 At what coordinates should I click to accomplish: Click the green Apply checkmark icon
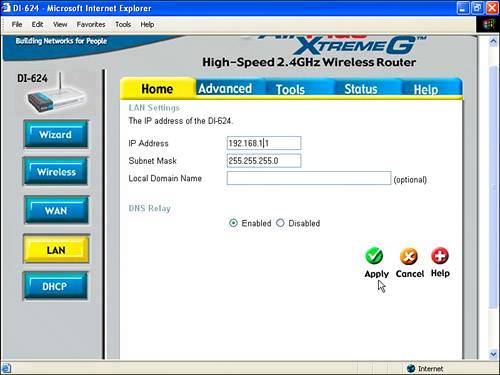pyautogui.click(x=374, y=256)
